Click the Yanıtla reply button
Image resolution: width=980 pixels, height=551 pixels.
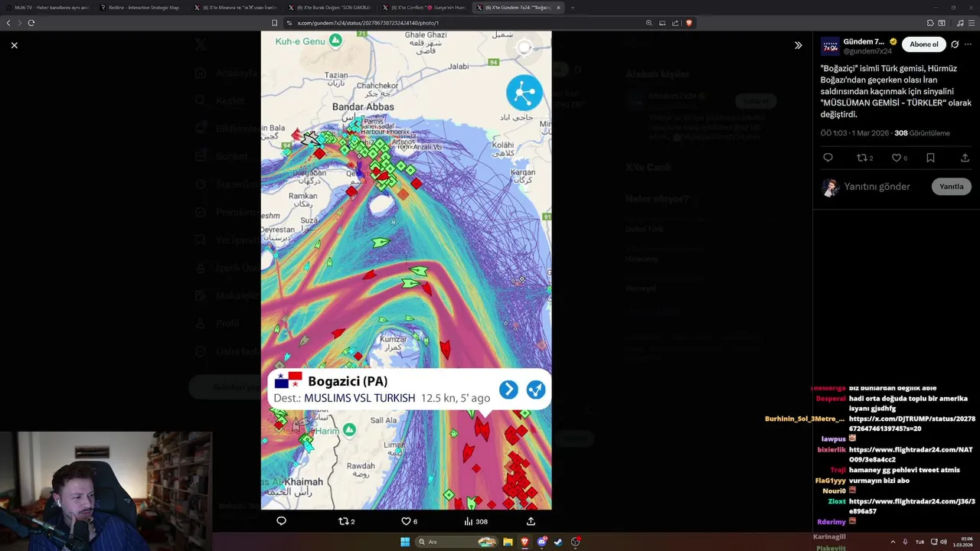952,187
